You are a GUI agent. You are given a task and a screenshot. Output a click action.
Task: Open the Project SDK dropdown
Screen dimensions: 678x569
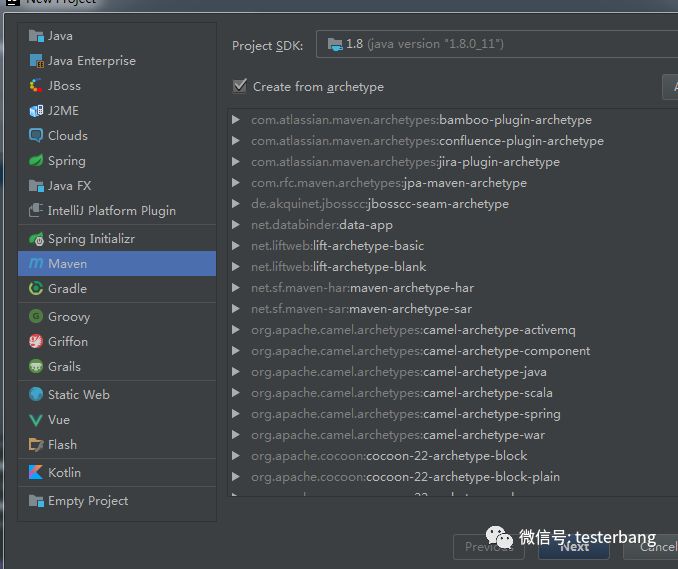[x=497, y=44]
